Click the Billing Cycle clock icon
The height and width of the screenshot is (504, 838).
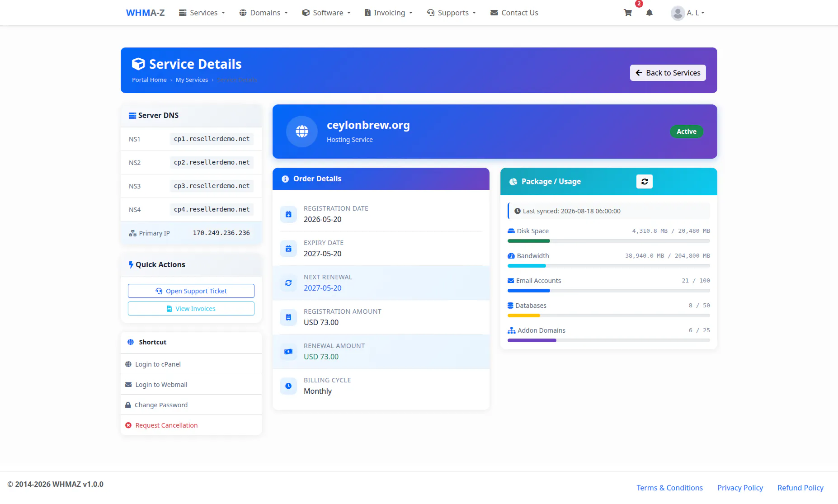click(288, 386)
